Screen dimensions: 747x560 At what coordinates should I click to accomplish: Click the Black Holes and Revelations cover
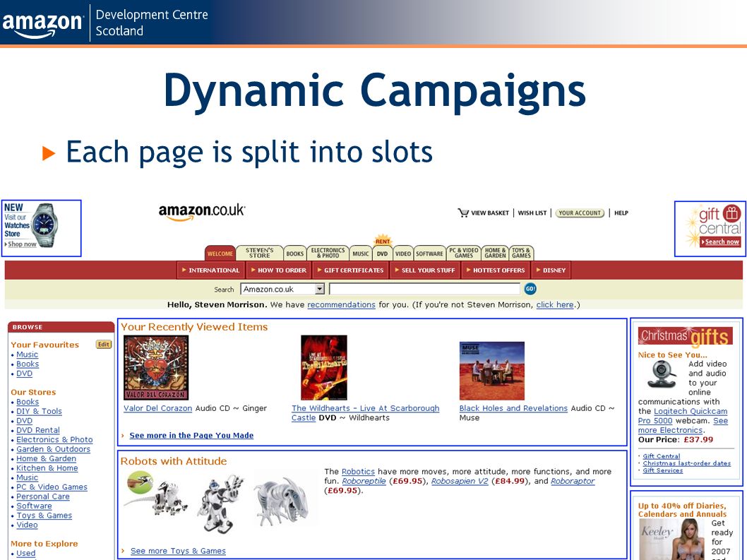click(491, 371)
